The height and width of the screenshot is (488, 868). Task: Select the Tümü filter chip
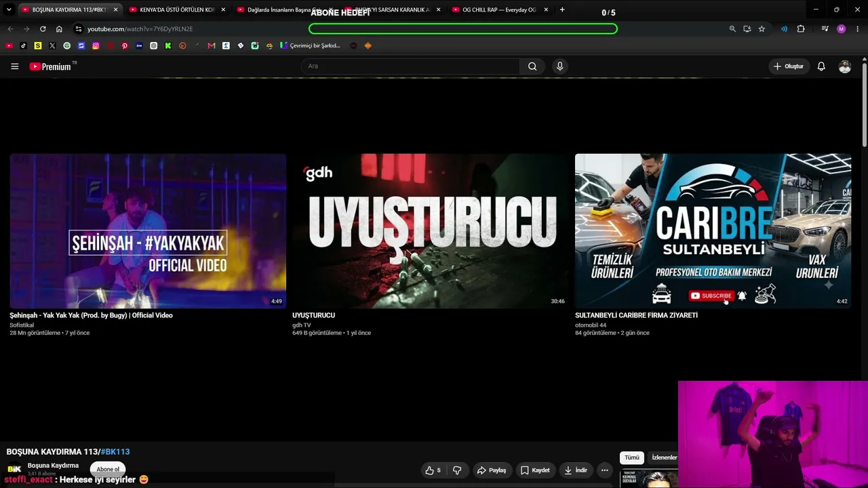[x=632, y=457]
